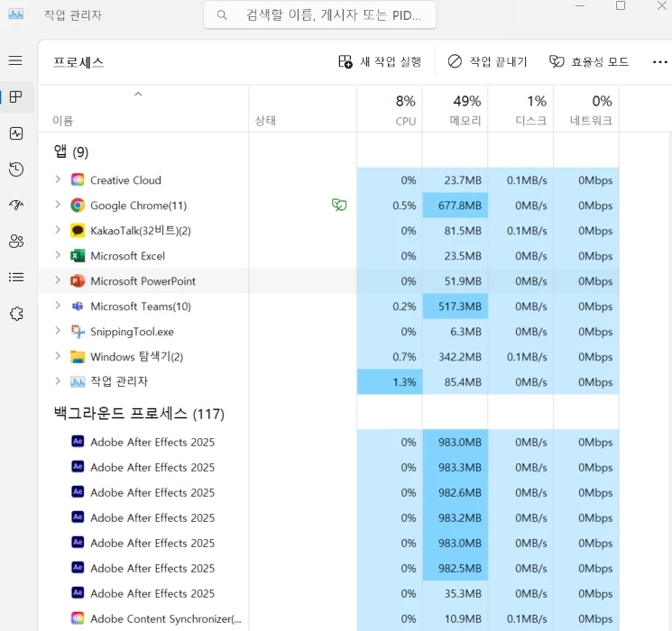Expand the Microsoft Teams(10) process group

pos(58,306)
